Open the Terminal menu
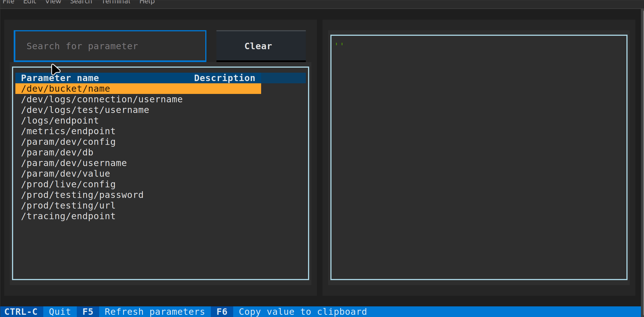Viewport: 644px width, 317px height. pos(116,2)
